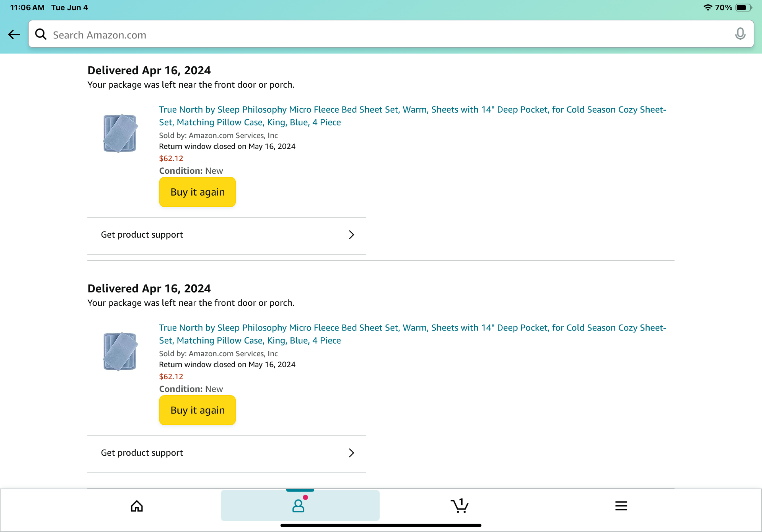Check the Wi-Fi status icon
Viewport: 762px width, 532px height.
pyautogui.click(x=708, y=8)
